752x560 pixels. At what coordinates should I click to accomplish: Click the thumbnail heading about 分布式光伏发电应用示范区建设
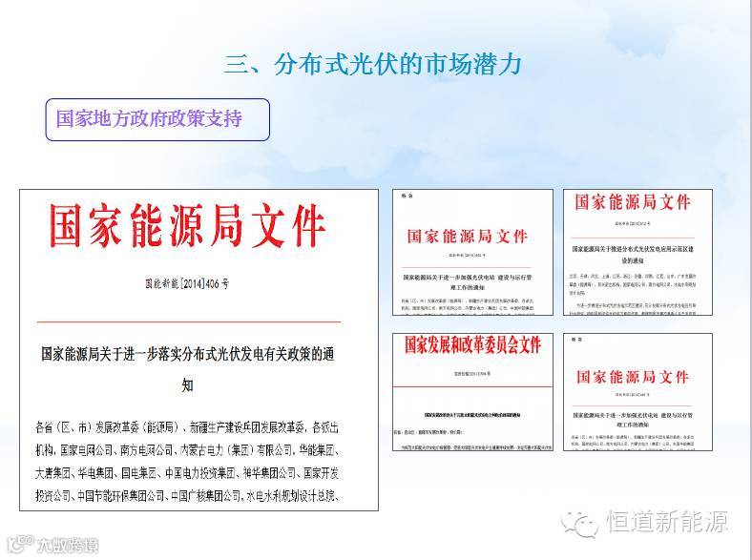click(x=632, y=255)
